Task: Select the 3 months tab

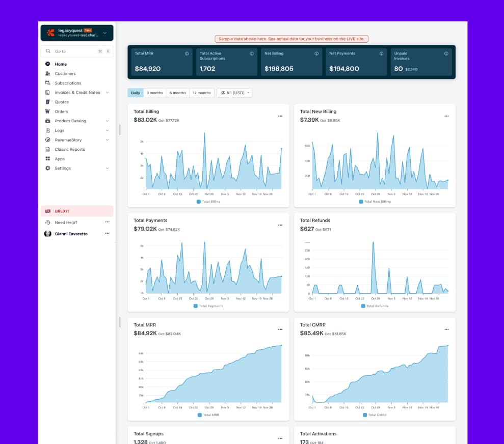Action: coord(154,93)
